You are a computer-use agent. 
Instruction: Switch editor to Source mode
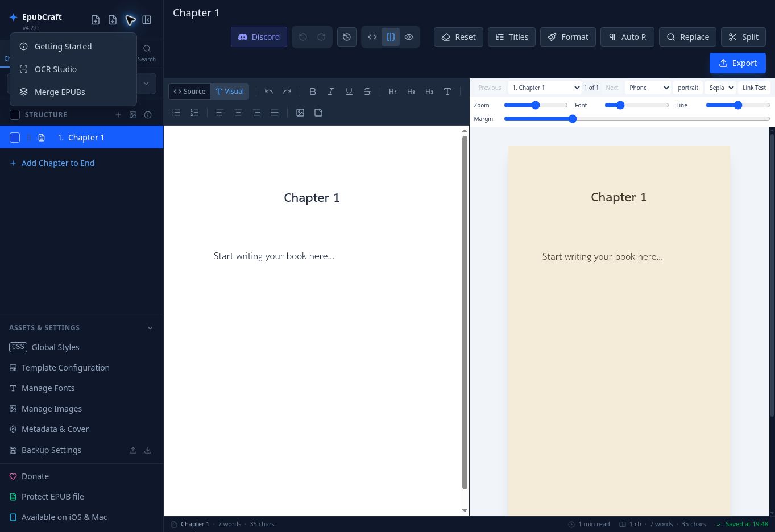[189, 92]
